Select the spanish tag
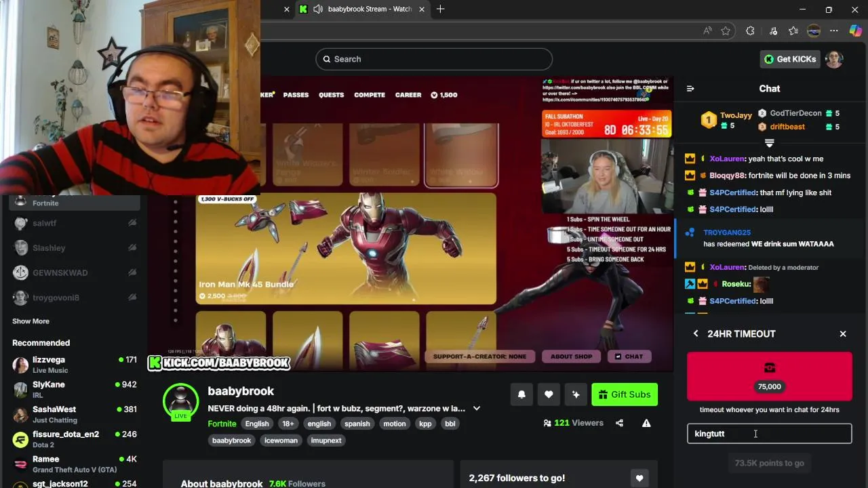 (x=357, y=424)
